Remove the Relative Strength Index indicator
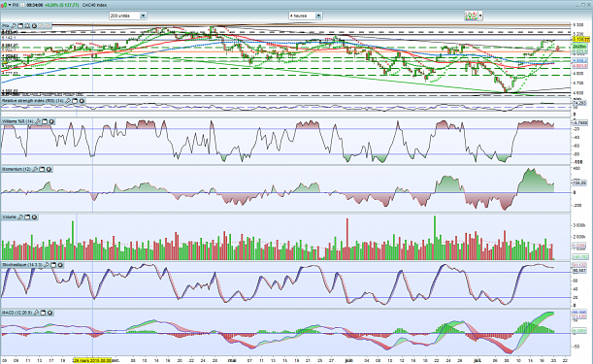Viewport: 593px width, 364px height. tap(82, 101)
